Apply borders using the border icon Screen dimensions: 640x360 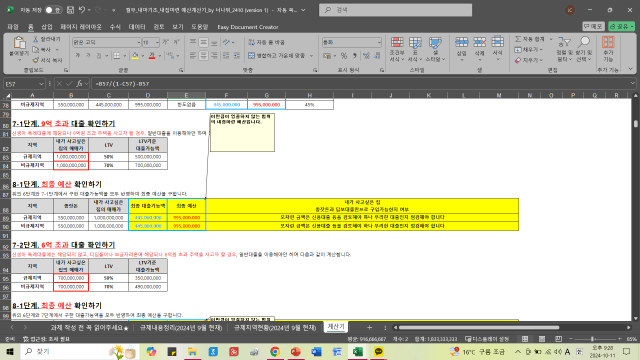(117, 56)
